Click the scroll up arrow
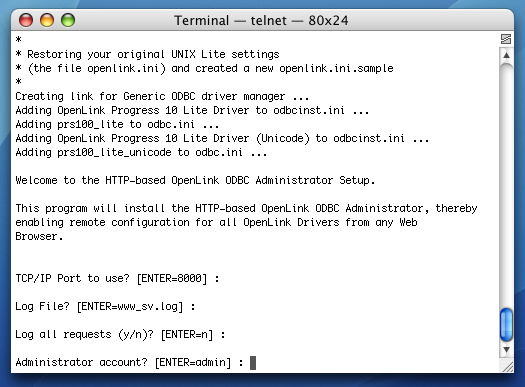The height and width of the screenshot is (387, 525). pos(506,55)
